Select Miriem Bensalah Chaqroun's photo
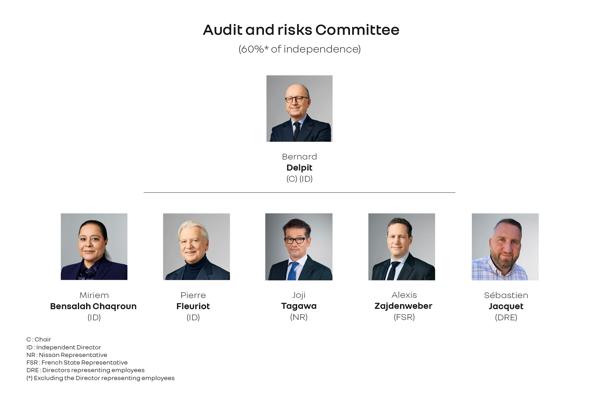The image size is (600, 400). tap(94, 247)
